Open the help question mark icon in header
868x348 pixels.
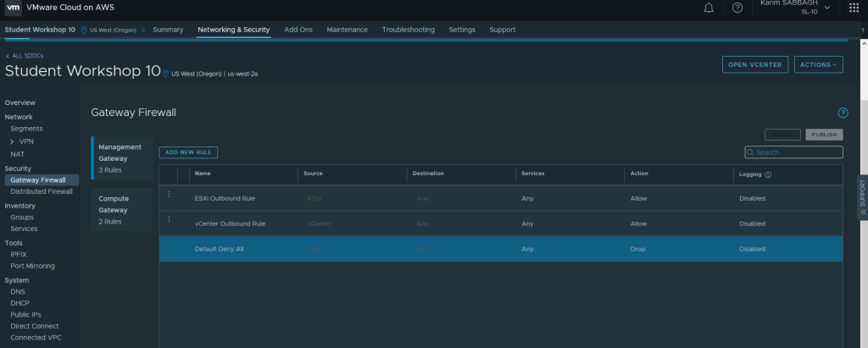tap(737, 8)
